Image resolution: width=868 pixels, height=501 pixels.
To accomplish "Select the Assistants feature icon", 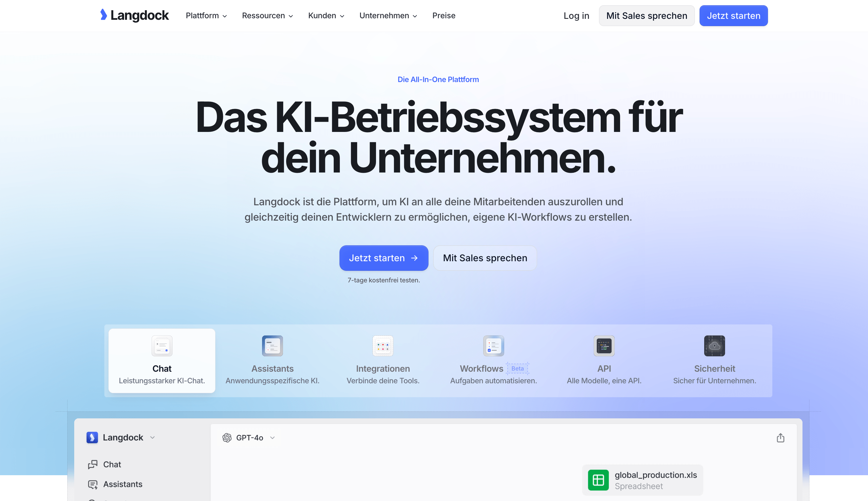I will point(272,346).
